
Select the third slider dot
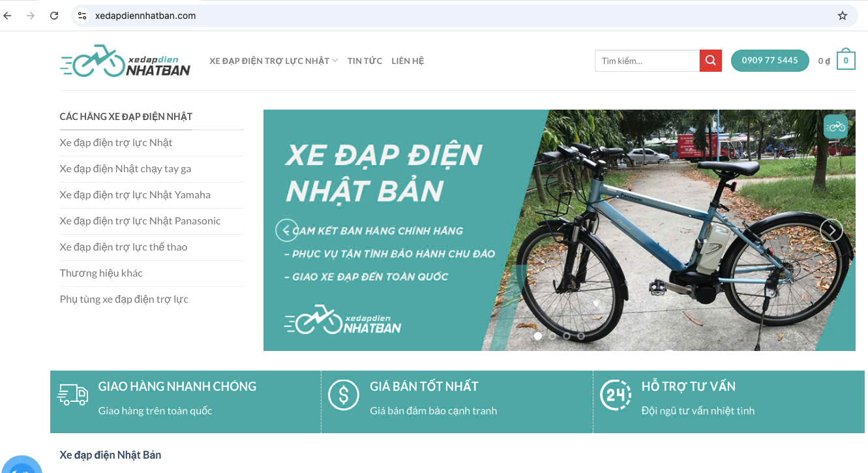tap(567, 336)
